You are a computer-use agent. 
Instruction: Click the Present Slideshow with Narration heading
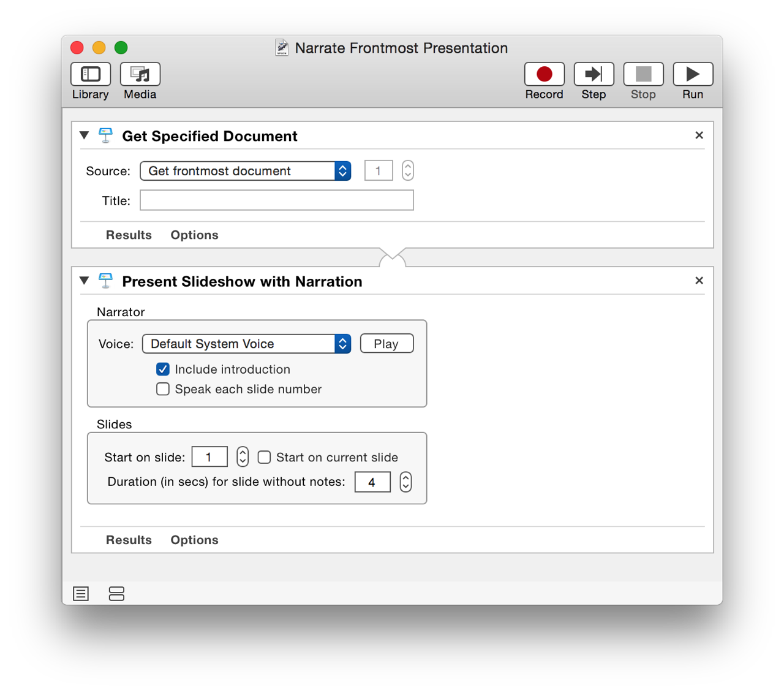[x=242, y=281]
